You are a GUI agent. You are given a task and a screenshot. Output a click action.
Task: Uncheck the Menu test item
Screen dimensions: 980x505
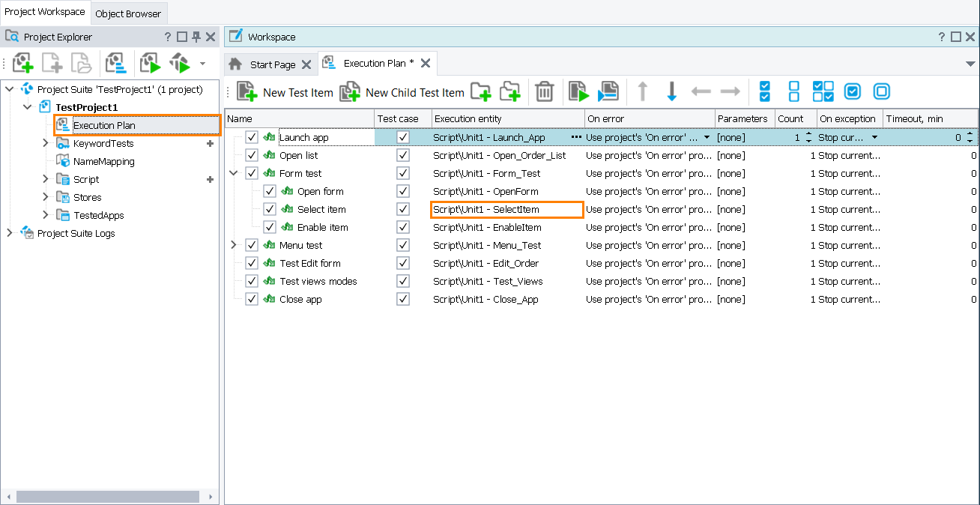252,245
